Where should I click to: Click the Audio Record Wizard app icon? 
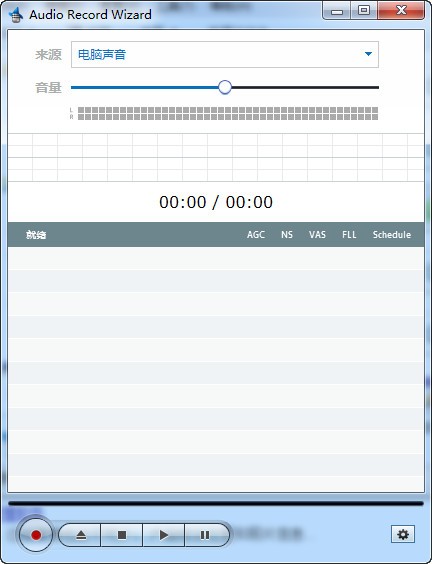point(16,15)
